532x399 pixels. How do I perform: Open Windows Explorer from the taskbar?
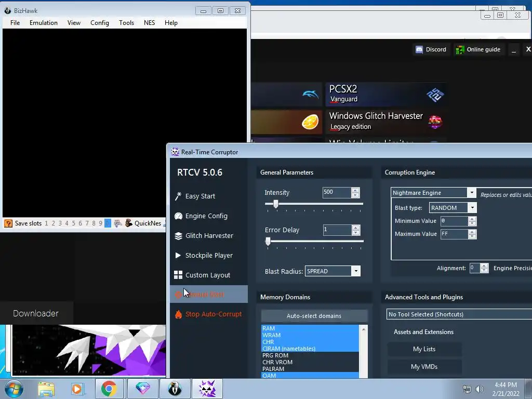[46, 389]
